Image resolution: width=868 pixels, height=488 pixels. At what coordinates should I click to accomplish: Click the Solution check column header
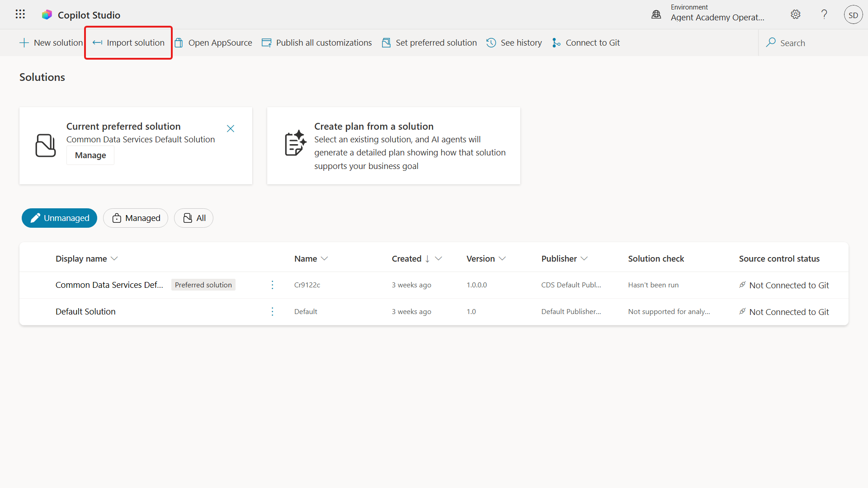click(656, 258)
